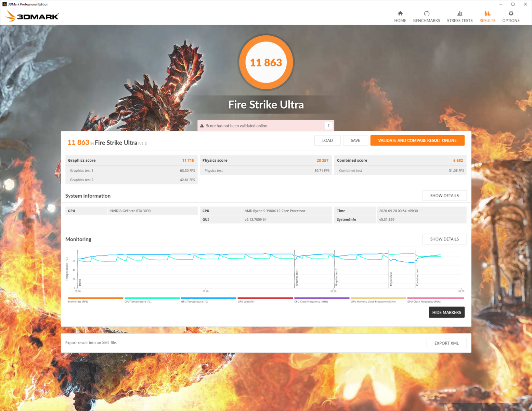Screen dimensions: 532x411
Task: Click the Physics test chart marker
Action: (x=391, y=279)
